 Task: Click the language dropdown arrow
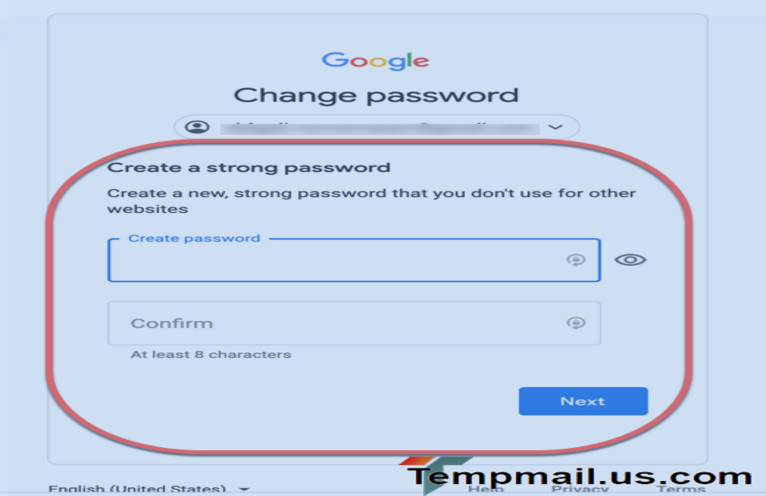click(244, 489)
